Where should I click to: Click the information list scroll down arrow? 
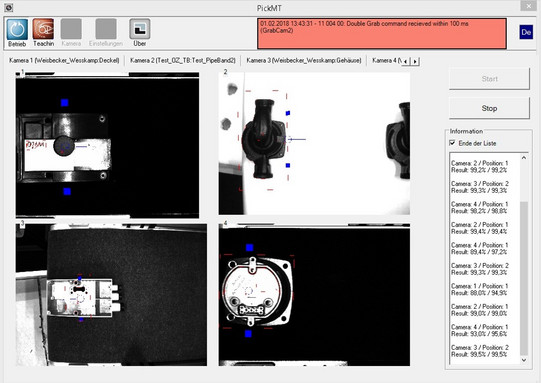coord(524,360)
